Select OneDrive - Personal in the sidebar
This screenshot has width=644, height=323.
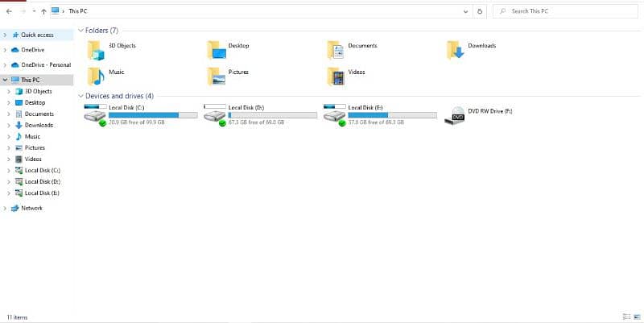tap(46, 64)
